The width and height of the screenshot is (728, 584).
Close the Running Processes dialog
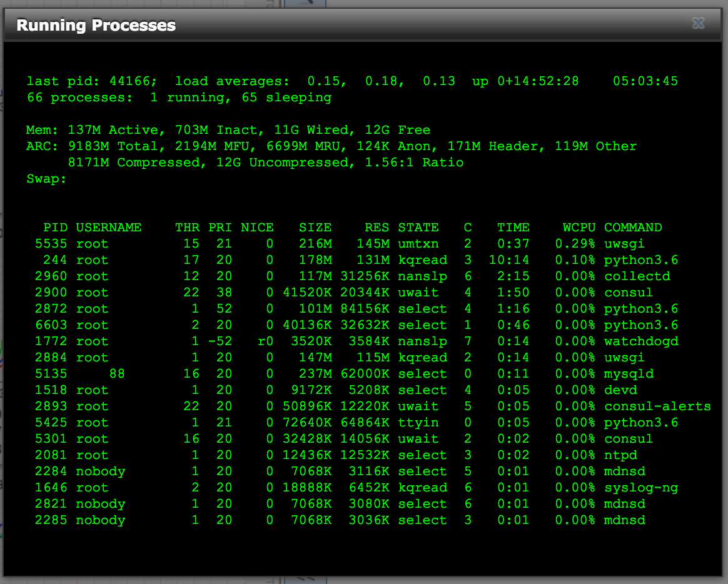point(698,23)
